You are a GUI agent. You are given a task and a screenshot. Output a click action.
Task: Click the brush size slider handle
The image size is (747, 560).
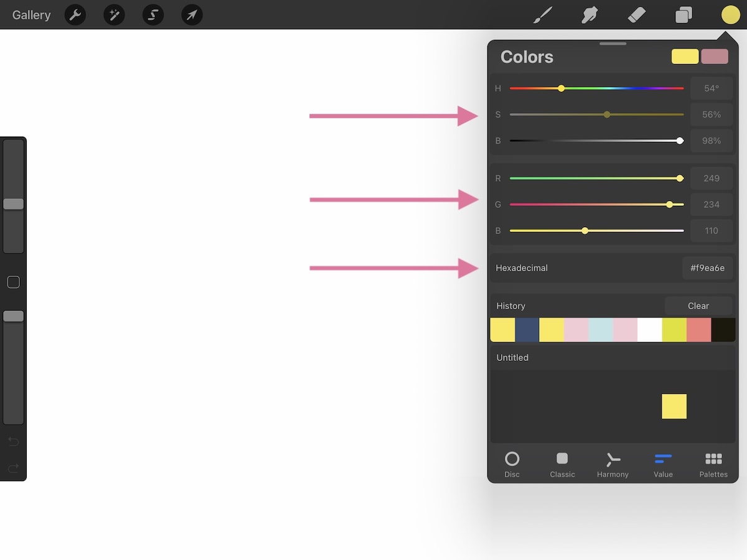tap(13, 204)
